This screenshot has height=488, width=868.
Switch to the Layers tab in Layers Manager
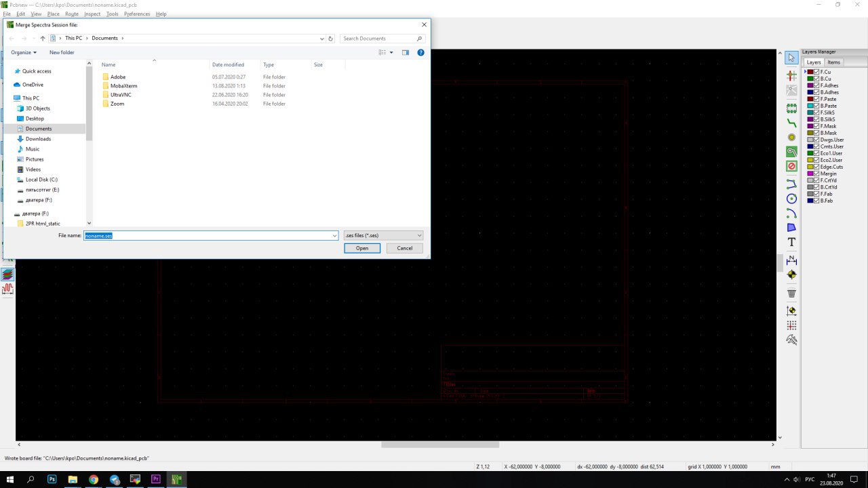[x=814, y=62]
